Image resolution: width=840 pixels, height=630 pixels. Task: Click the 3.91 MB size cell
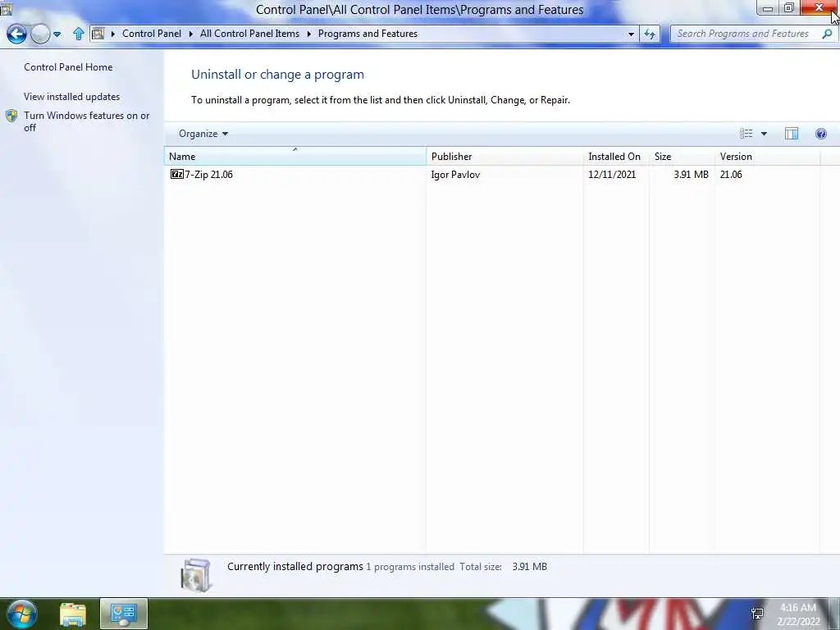click(x=691, y=175)
